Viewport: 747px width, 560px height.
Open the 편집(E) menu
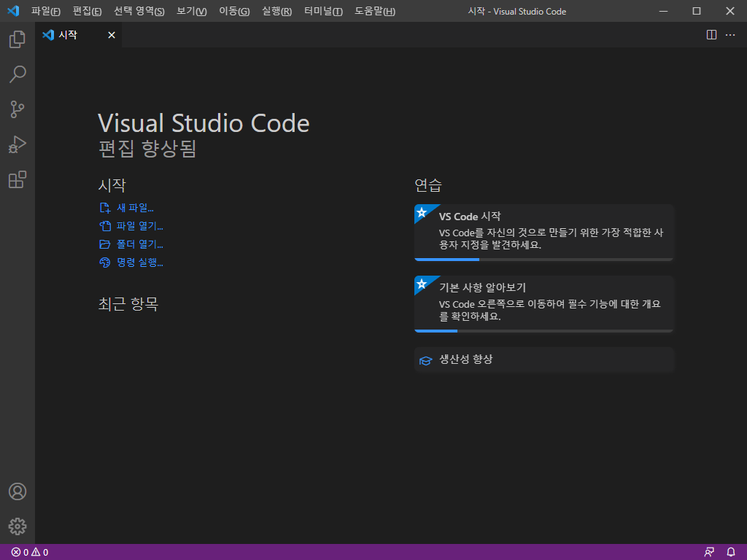88,11
